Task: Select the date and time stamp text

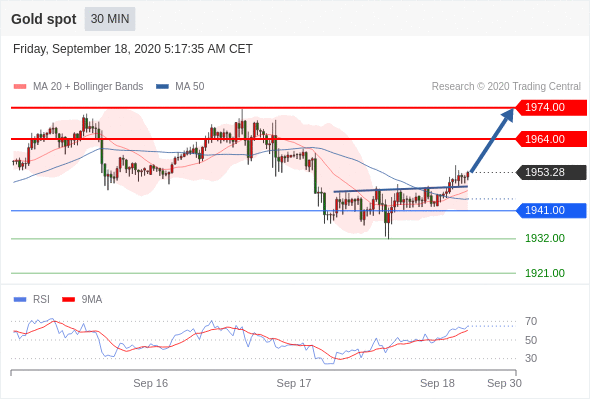Action: [x=133, y=49]
